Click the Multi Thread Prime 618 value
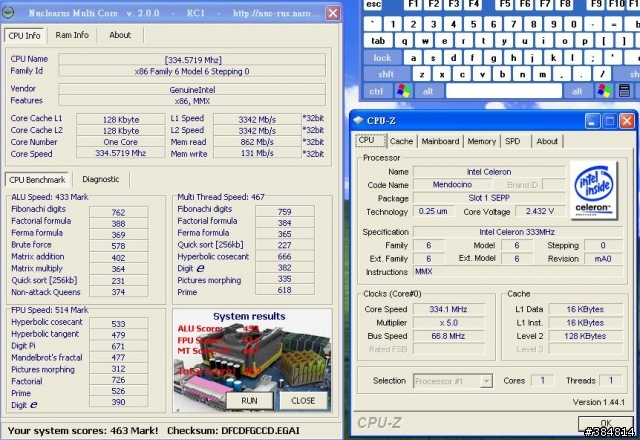 284,290
